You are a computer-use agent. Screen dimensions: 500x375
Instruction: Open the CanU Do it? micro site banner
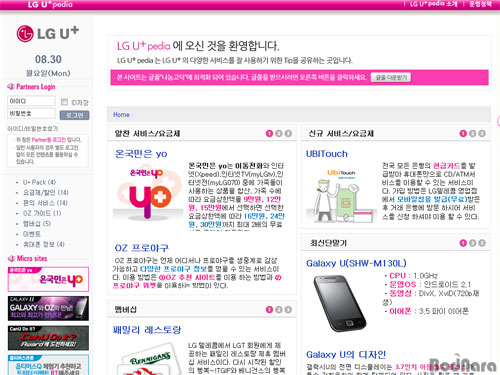[48, 338]
